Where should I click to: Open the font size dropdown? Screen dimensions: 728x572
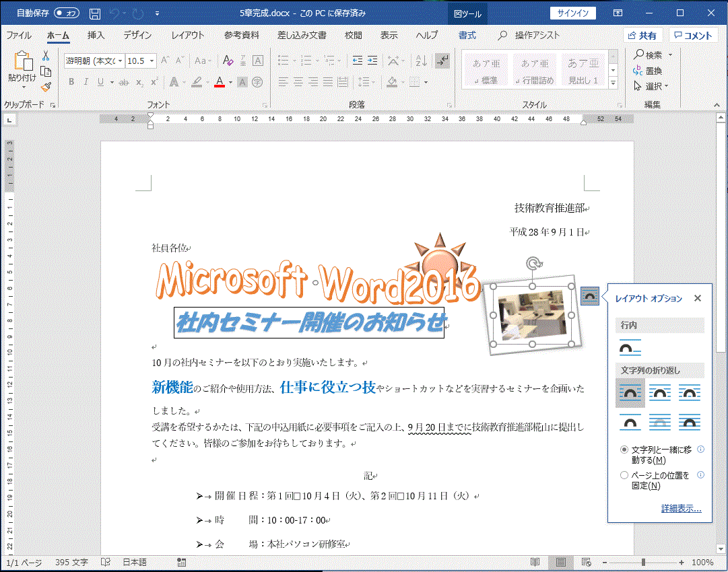tap(152, 61)
